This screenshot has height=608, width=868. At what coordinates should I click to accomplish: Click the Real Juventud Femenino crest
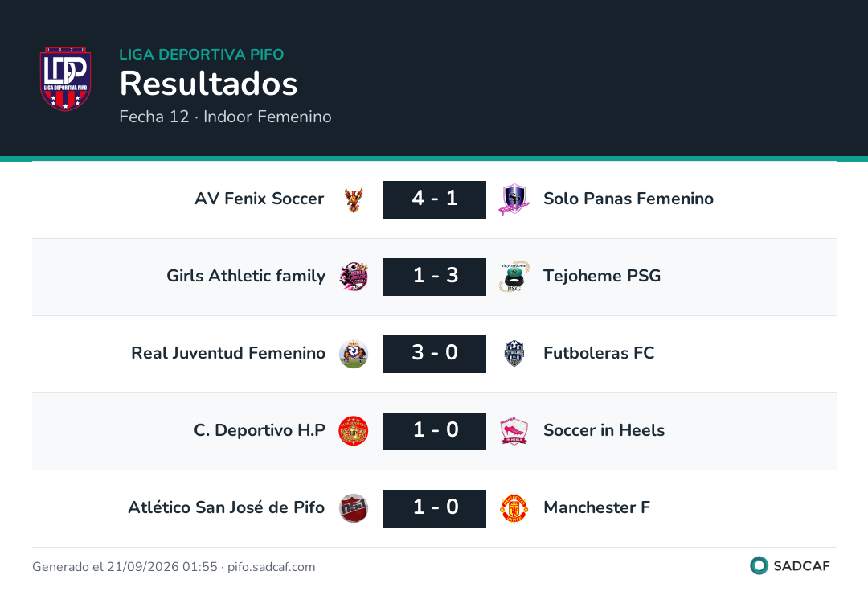pos(354,354)
